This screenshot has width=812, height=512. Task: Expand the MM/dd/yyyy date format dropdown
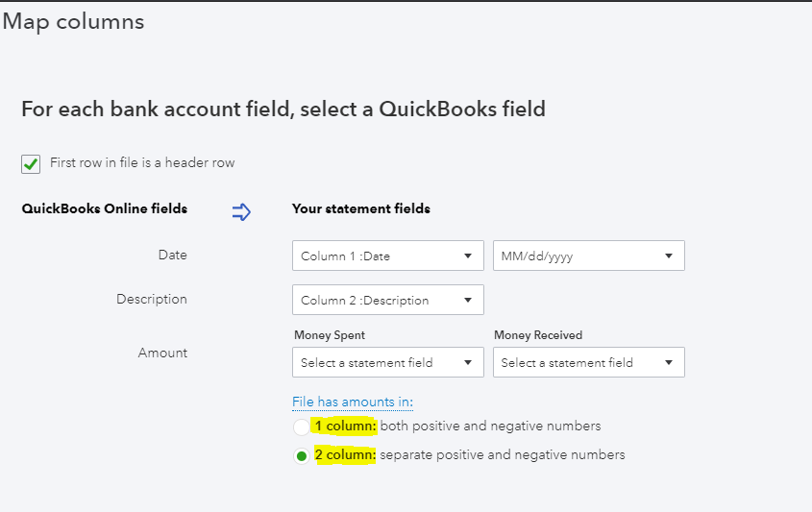click(x=588, y=256)
